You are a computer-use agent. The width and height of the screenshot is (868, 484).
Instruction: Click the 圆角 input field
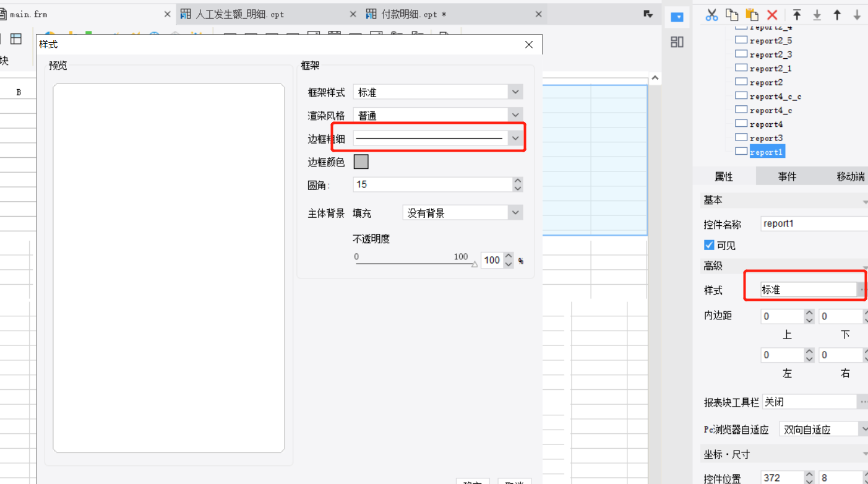click(433, 184)
